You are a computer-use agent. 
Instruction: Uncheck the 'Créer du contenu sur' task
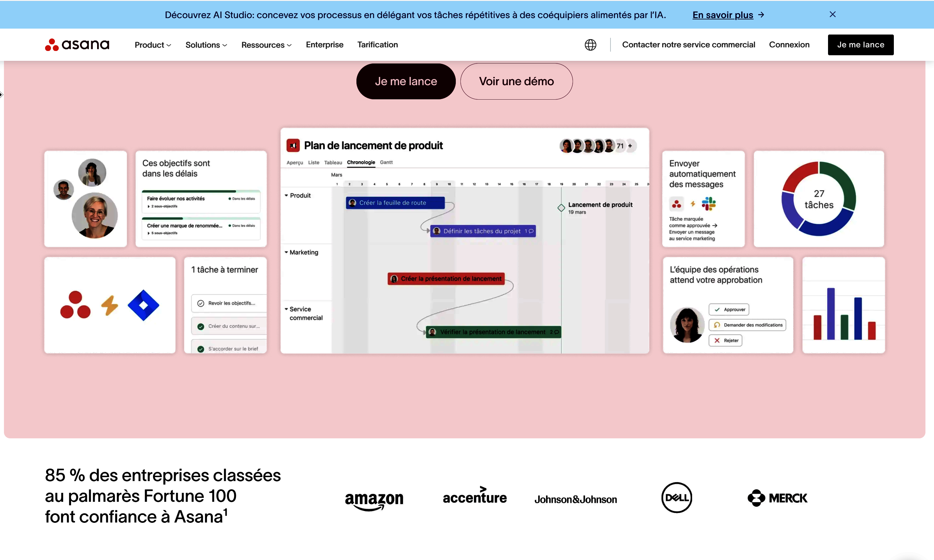point(201,327)
